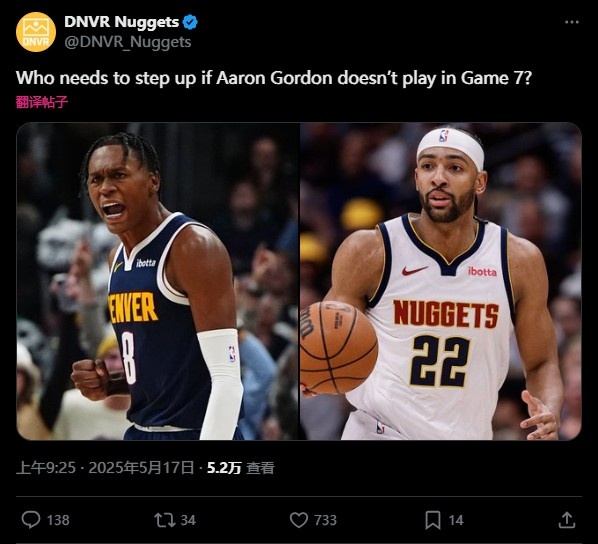The width and height of the screenshot is (598, 544).
Task: Click the translate post link
Action: 42,102
